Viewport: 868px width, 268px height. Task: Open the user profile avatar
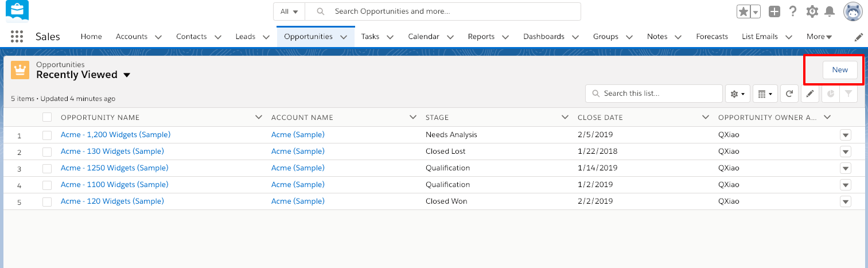click(853, 11)
